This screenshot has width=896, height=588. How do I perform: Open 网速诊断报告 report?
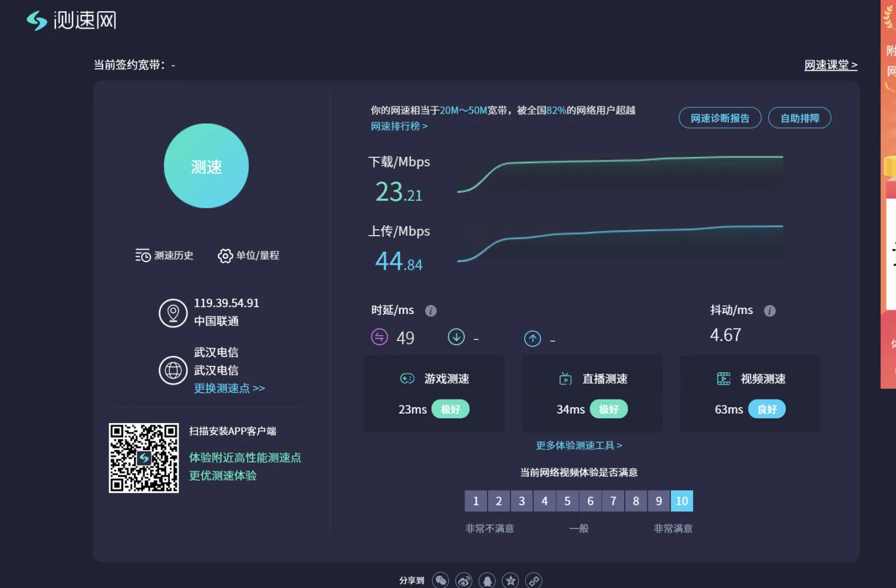click(x=720, y=118)
